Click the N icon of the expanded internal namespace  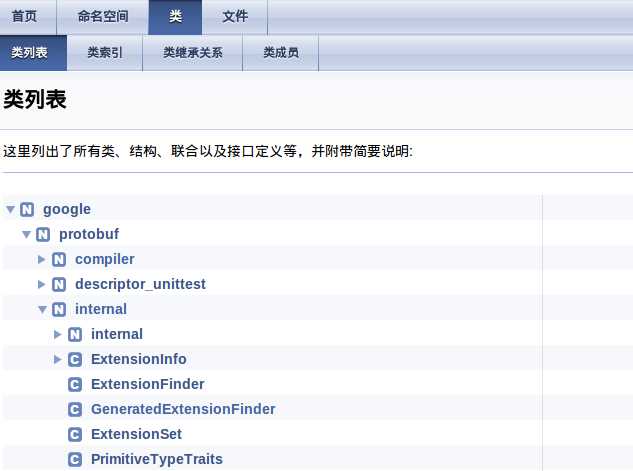click(x=59, y=310)
